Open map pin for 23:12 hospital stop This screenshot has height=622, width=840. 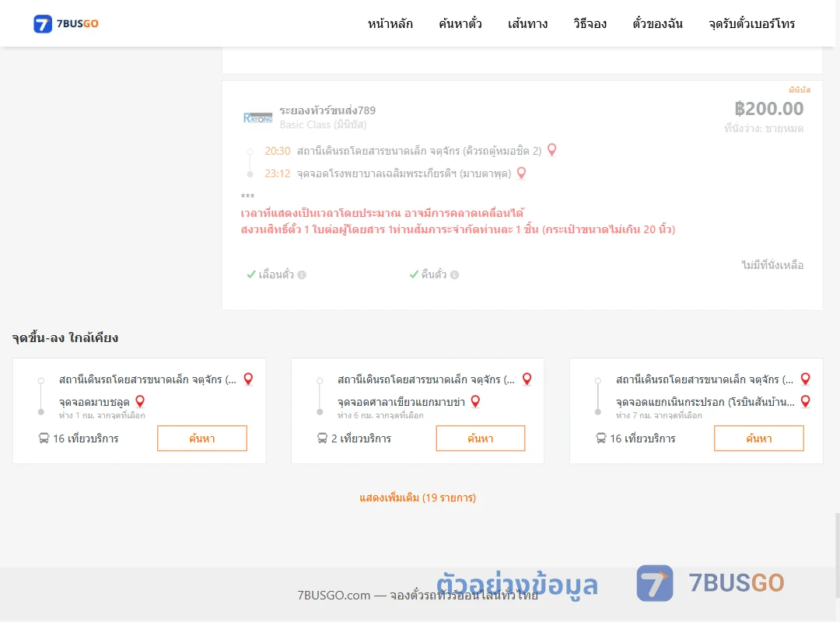click(521, 173)
